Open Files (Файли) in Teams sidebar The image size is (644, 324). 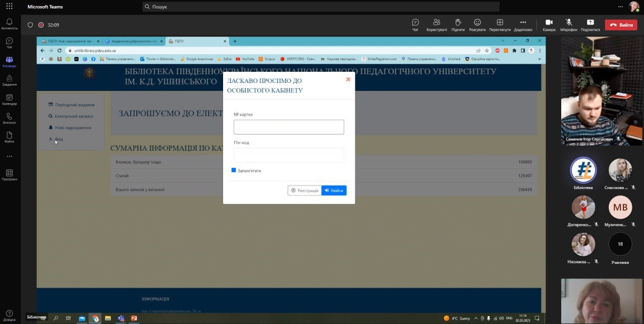(x=9, y=137)
